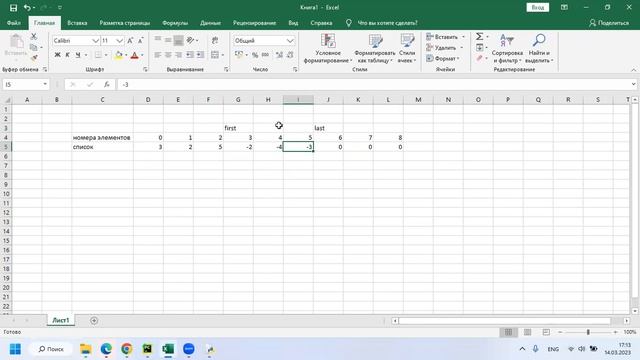
Task: Click Merge and Center icon
Action: click(215, 55)
